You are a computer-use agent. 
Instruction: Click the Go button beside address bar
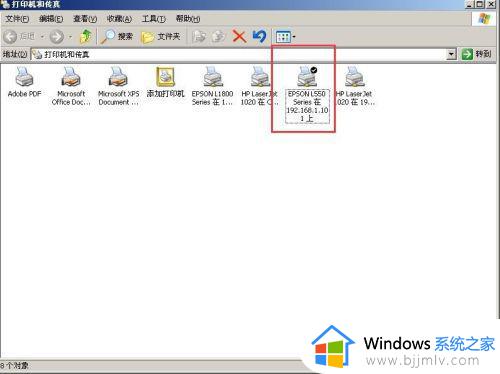476,54
